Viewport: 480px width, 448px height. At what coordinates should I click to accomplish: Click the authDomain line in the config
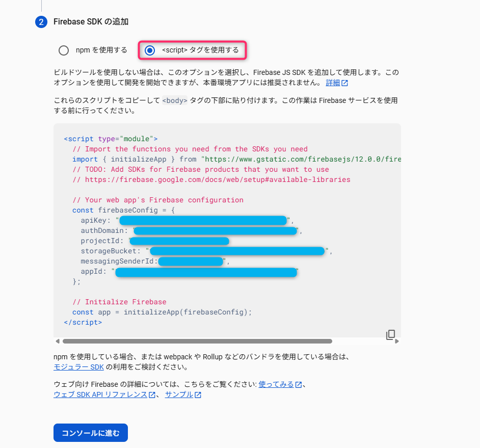(x=192, y=230)
